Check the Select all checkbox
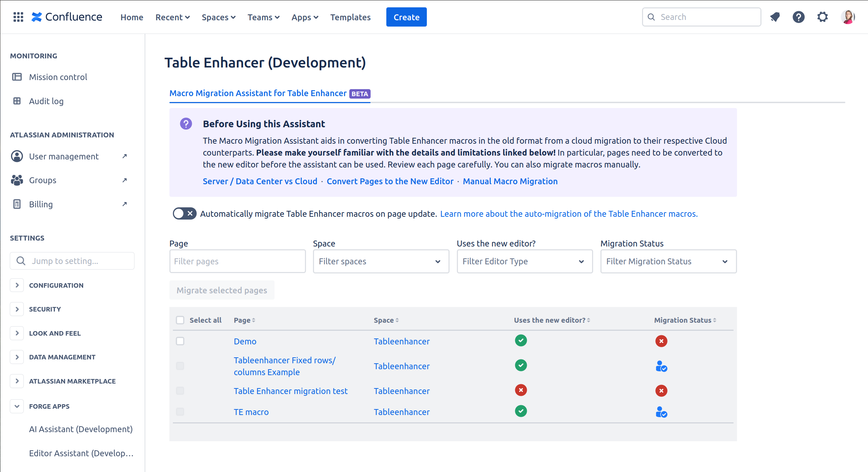The height and width of the screenshot is (472, 868). tap(180, 320)
